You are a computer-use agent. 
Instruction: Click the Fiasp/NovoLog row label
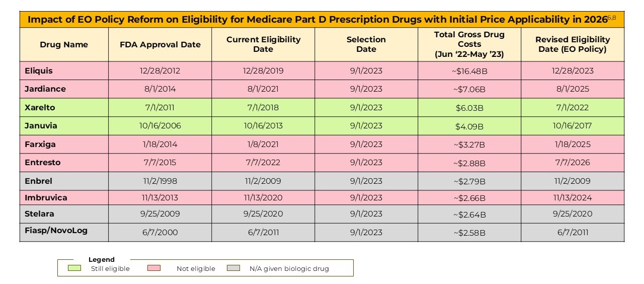pos(56,230)
